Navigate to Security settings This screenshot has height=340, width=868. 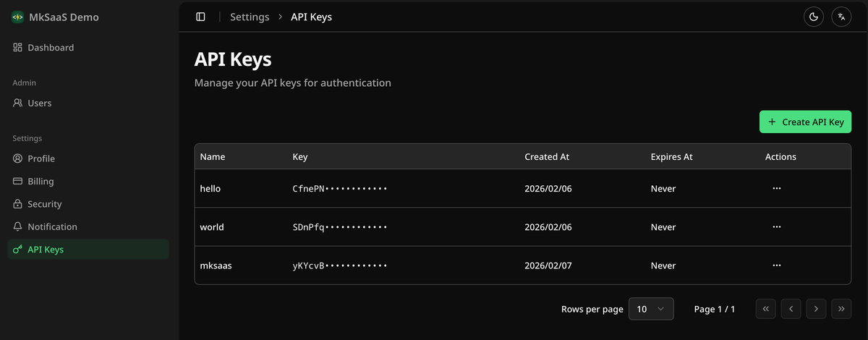44,204
